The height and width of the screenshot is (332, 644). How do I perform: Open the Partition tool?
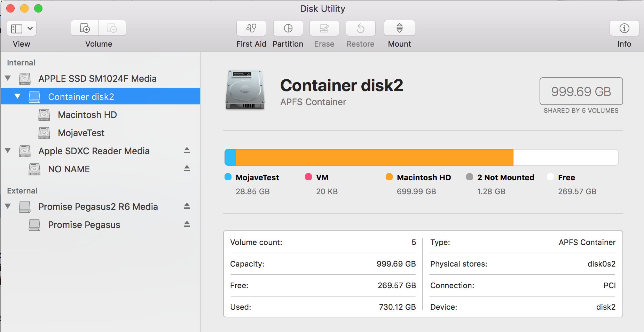[288, 28]
